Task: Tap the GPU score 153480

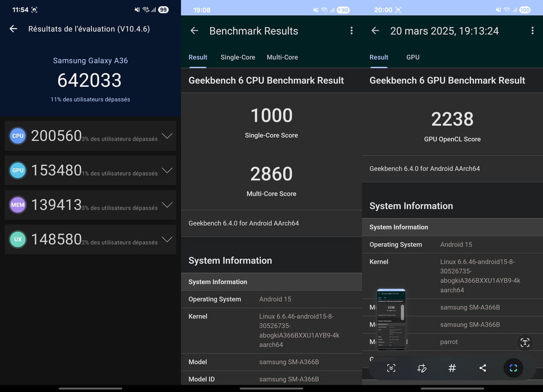Action: tap(56, 170)
